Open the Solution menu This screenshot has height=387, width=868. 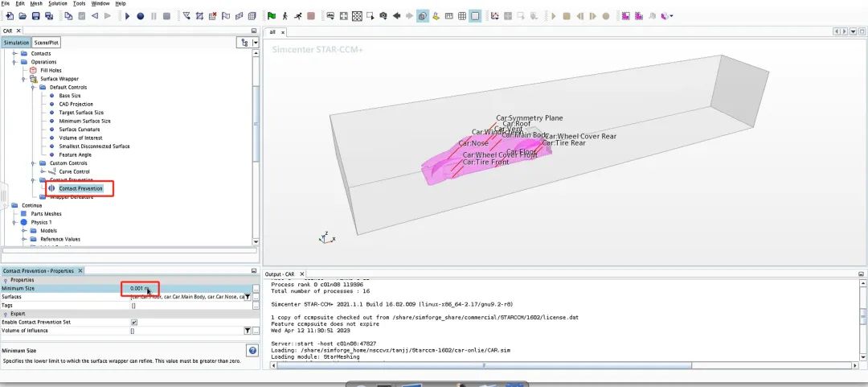[58, 3]
